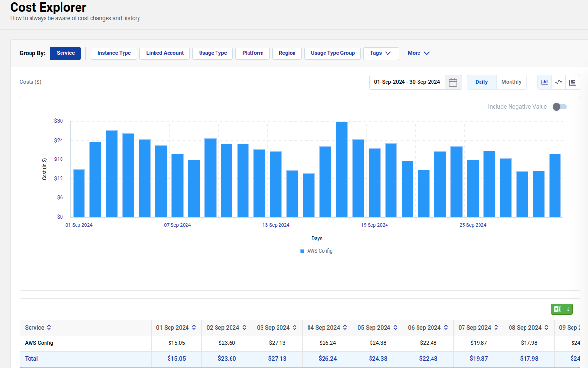Click the $17.98 cell in AWS Config row
This screenshot has width=588, height=368.
pos(529,343)
